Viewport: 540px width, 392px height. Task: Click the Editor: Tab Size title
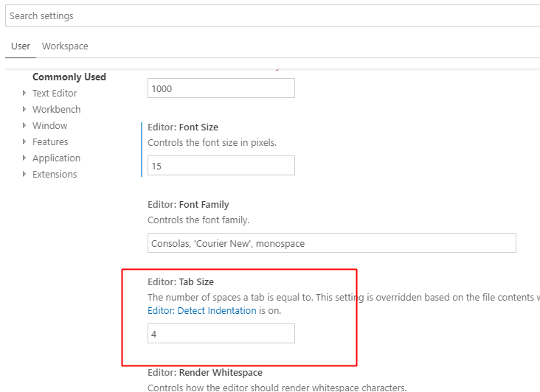pyautogui.click(x=181, y=282)
